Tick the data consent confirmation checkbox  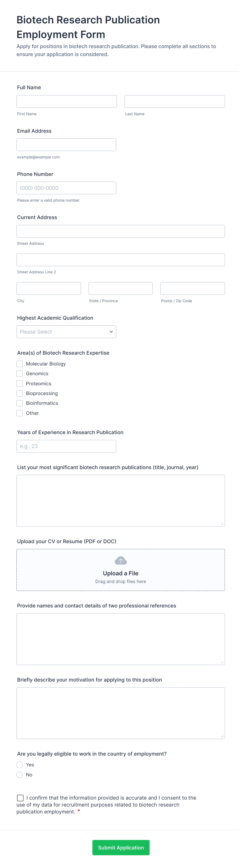[x=20, y=798]
